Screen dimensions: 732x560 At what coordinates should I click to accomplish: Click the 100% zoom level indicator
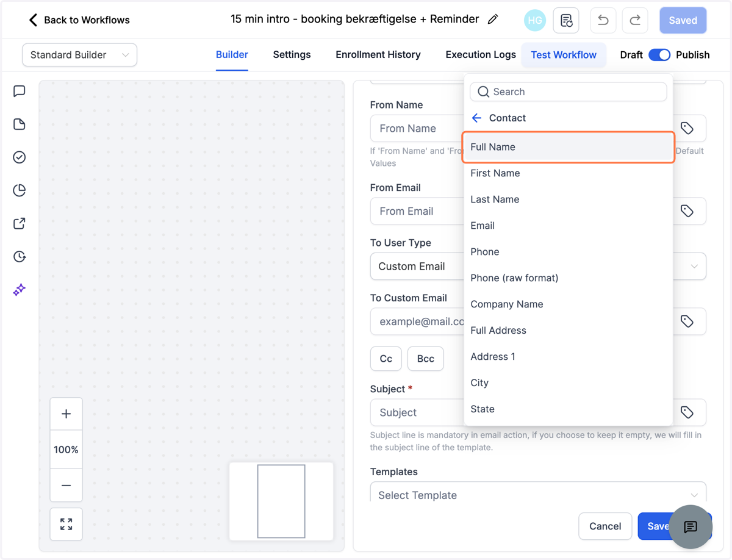click(x=66, y=450)
